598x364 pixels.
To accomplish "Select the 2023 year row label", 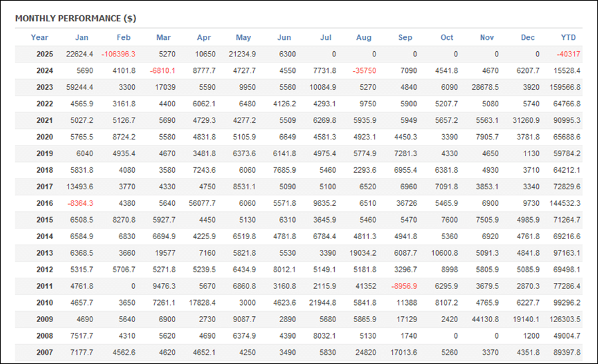I will pos(45,87).
